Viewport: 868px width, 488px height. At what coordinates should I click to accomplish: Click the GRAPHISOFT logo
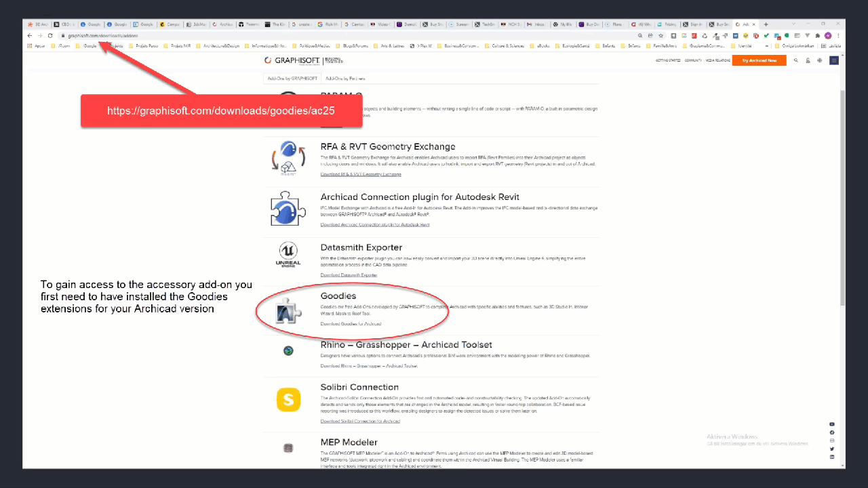coord(292,60)
